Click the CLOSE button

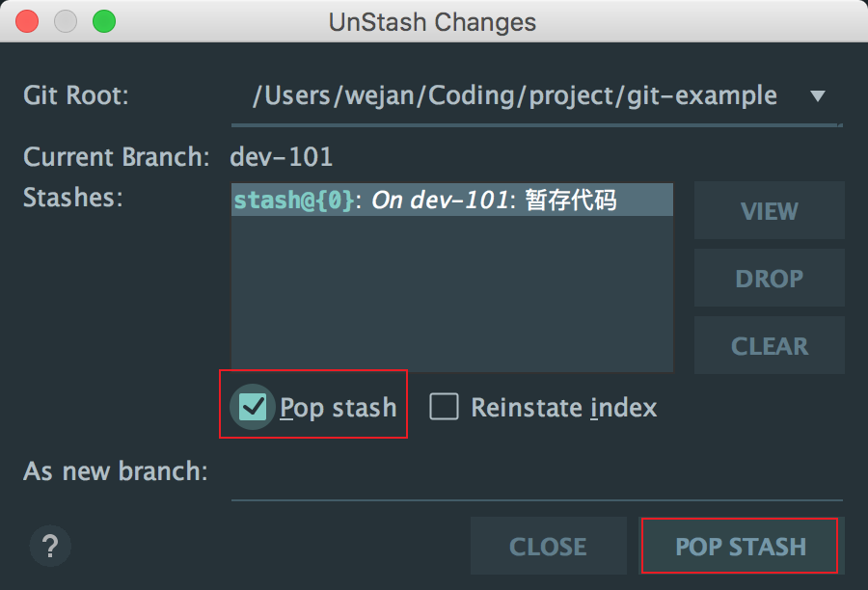pyautogui.click(x=548, y=546)
